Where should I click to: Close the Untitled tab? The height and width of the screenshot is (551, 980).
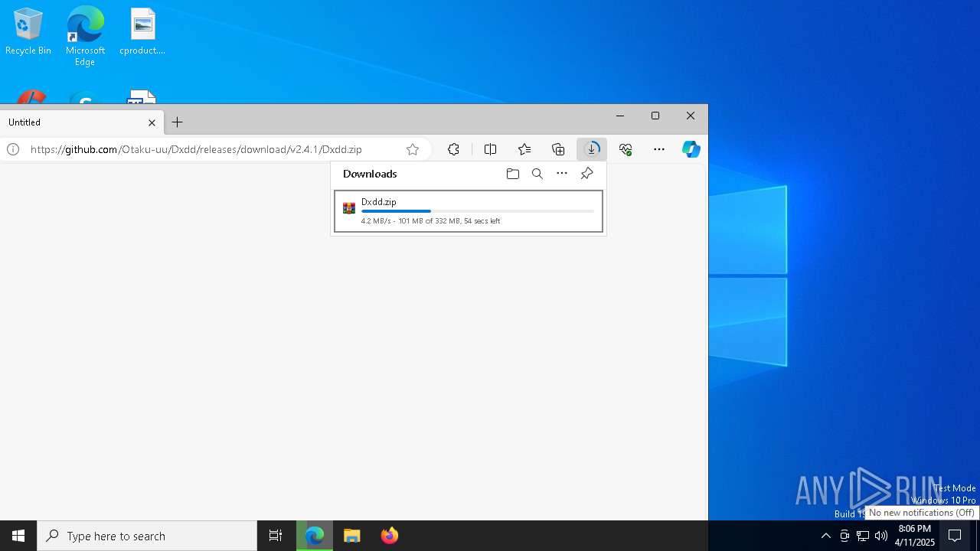coord(152,122)
